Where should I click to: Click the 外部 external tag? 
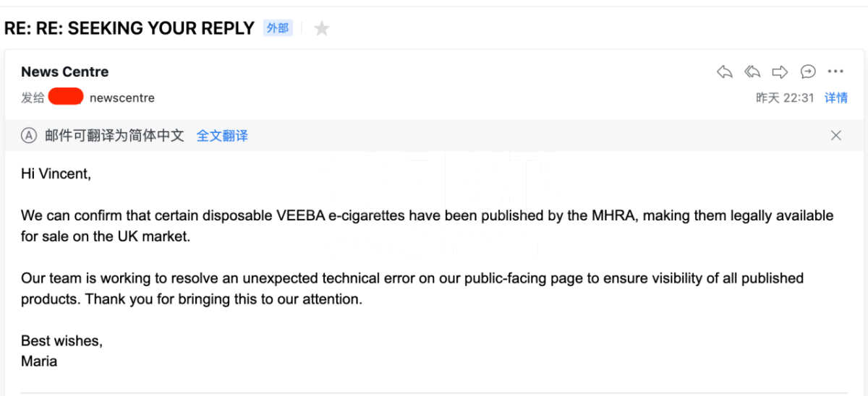278,28
